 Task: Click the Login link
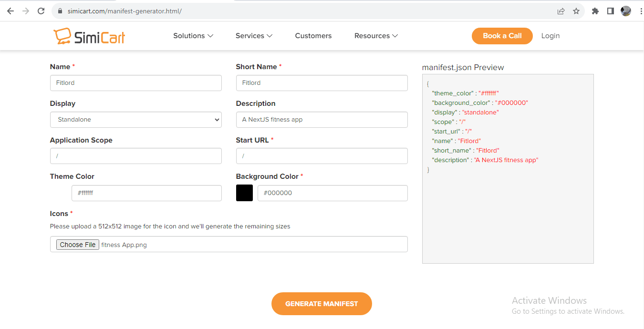point(550,36)
